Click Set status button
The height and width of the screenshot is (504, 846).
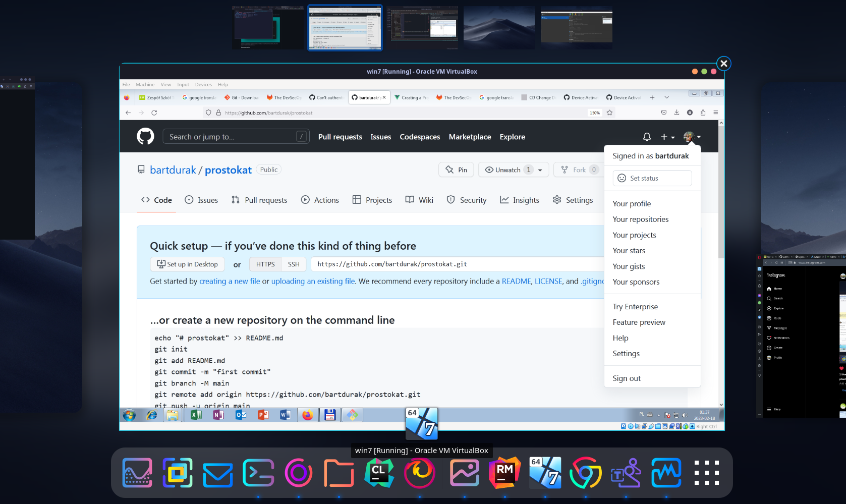(x=652, y=178)
